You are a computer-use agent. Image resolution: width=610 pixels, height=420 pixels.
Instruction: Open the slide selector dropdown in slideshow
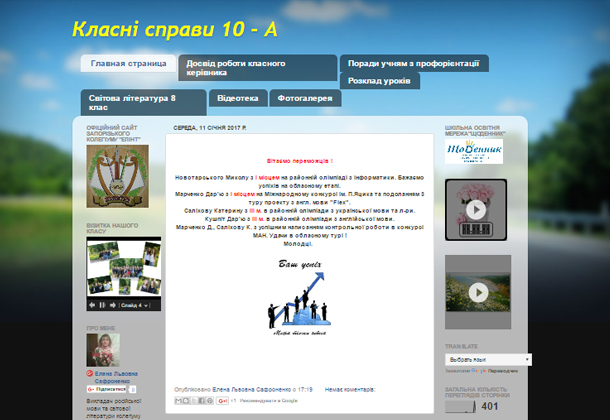(141, 304)
